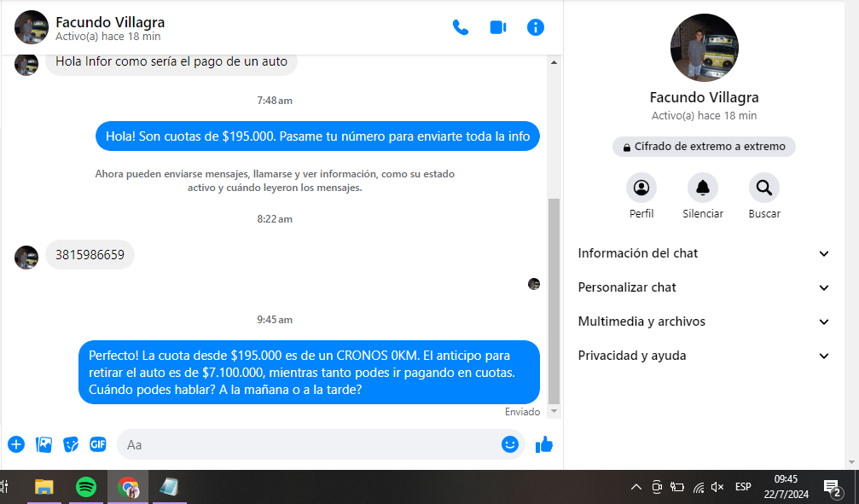The width and height of the screenshot is (859, 504).
Task: Open the plus menu for more actions
Action: (16, 444)
